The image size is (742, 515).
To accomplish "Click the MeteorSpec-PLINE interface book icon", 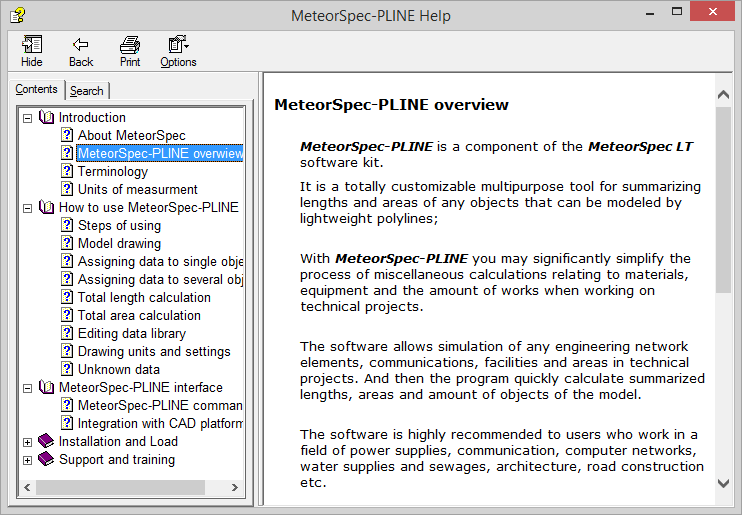I will tap(46, 387).
